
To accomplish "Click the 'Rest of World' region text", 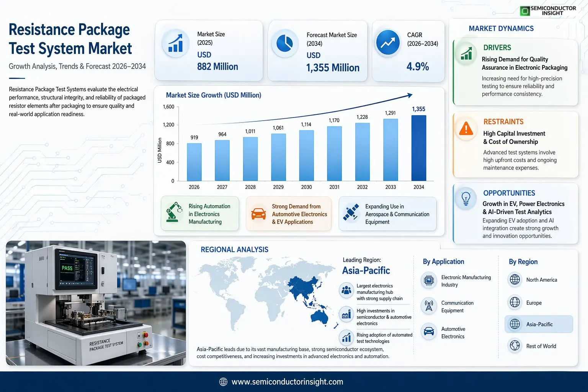I will [x=541, y=346].
